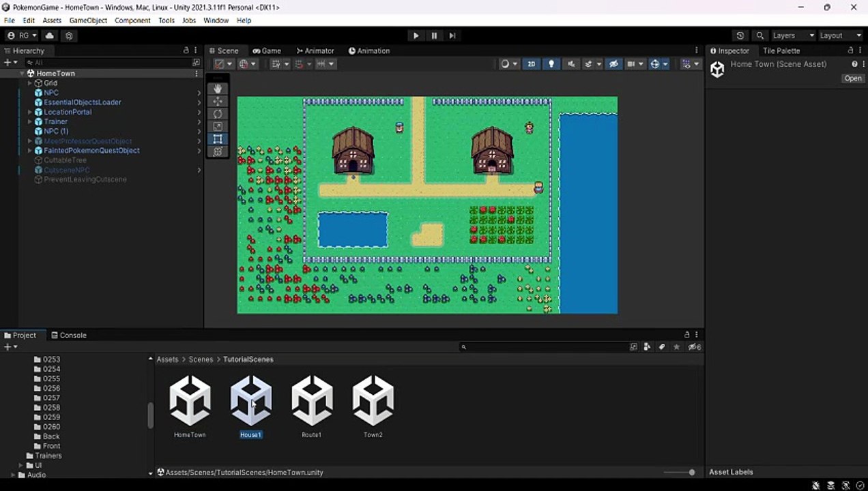Select the Hand view tool

(x=218, y=88)
